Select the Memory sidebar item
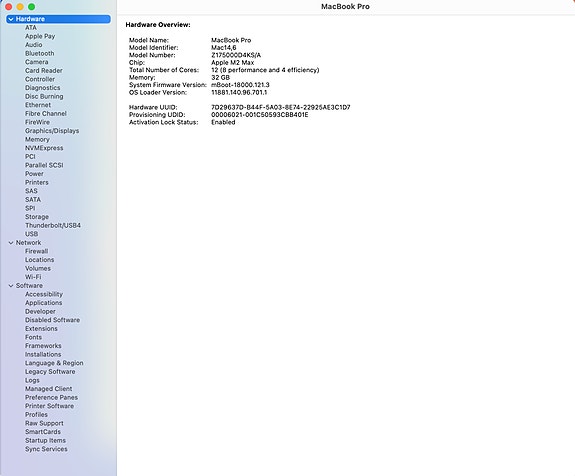 point(37,139)
